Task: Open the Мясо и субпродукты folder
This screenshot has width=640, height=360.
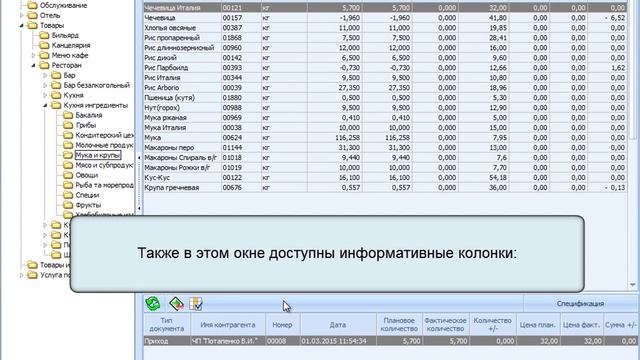Action: point(104,165)
